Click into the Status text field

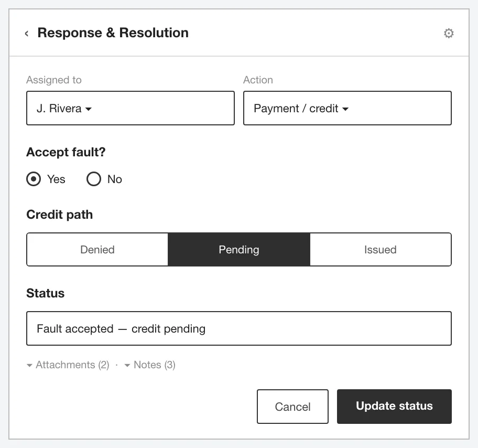(239, 328)
